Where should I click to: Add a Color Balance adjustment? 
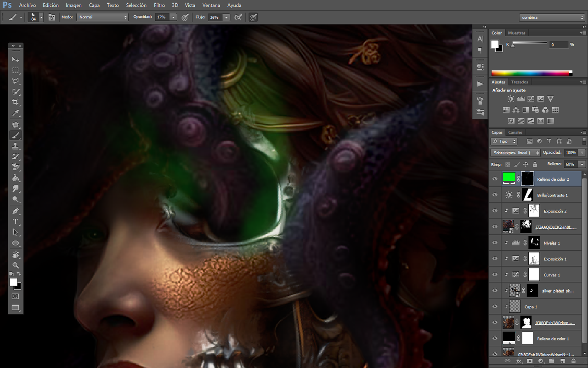515,110
